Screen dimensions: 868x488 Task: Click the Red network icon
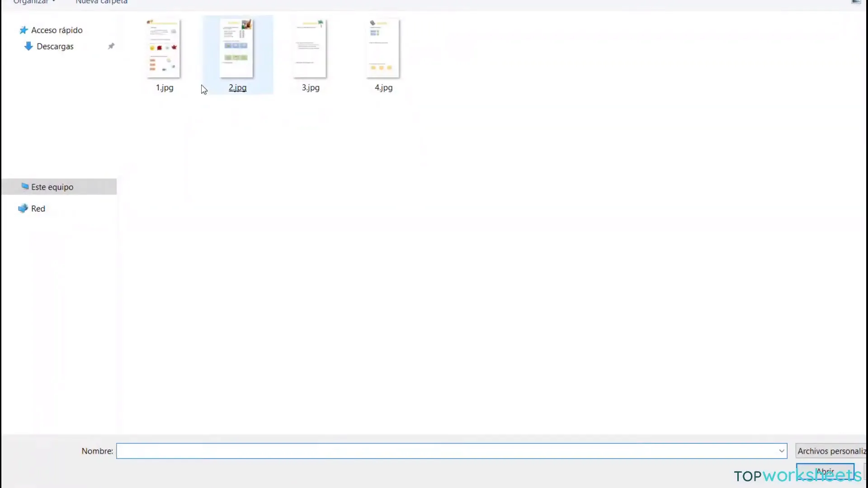click(23, 208)
